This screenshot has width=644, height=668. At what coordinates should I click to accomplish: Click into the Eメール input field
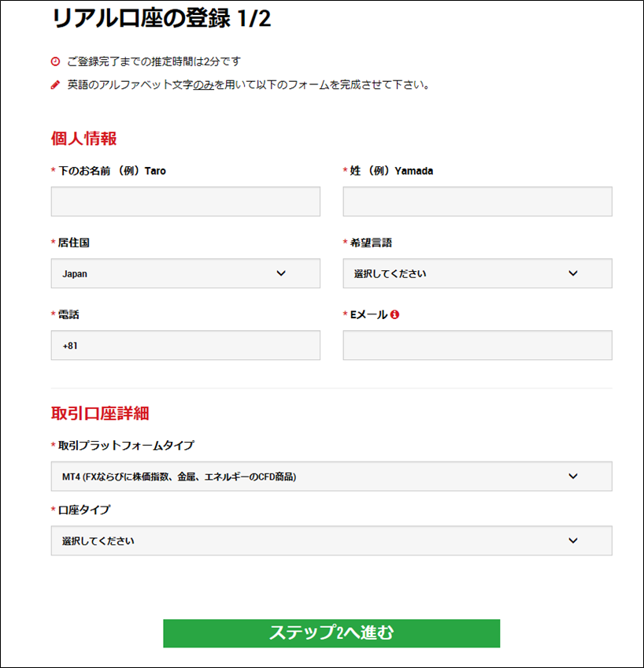coord(478,345)
